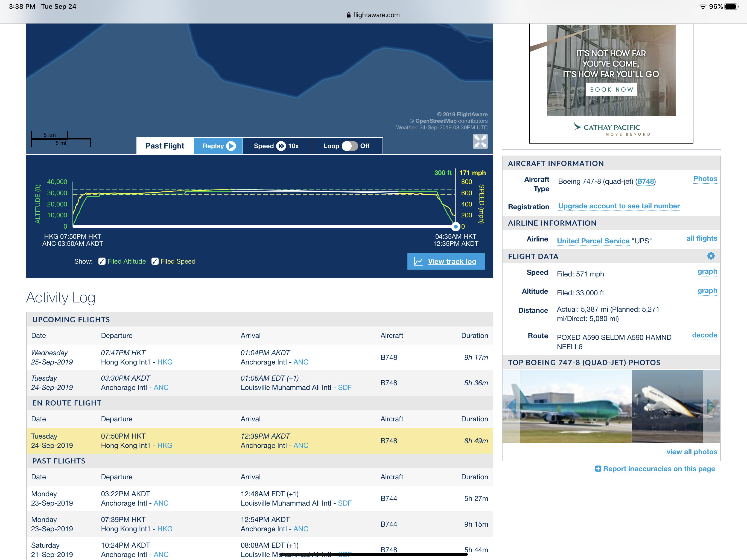747x560 pixels.
Task: Open ANC link in highlighted en route row
Action: coord(300,445)
